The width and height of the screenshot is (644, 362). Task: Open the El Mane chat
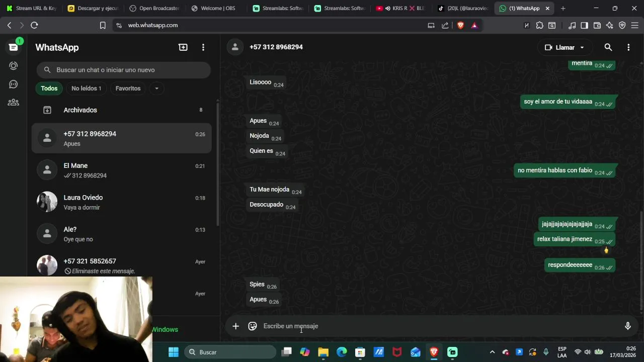121,170
